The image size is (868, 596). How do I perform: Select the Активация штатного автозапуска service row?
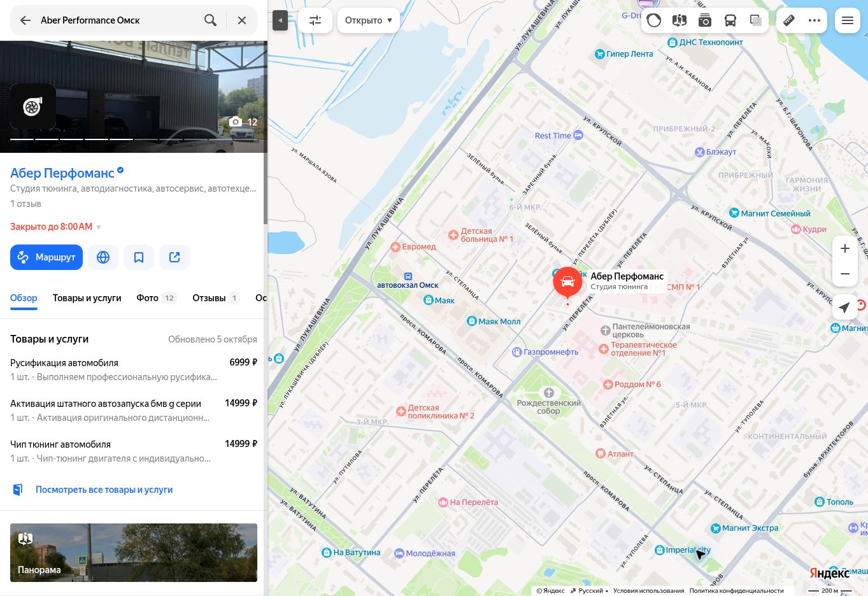(x=134, y=410)
